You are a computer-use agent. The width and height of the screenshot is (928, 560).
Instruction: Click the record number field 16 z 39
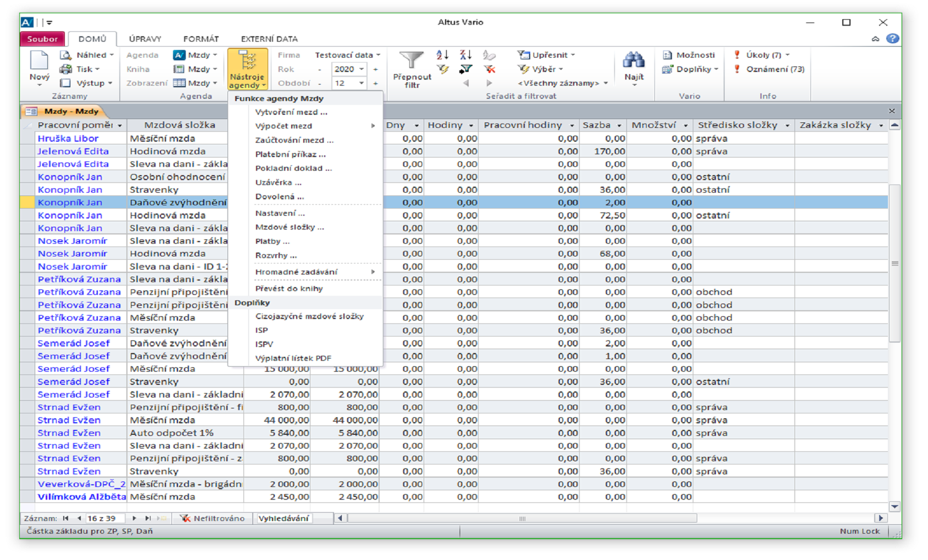pos(105,518)
